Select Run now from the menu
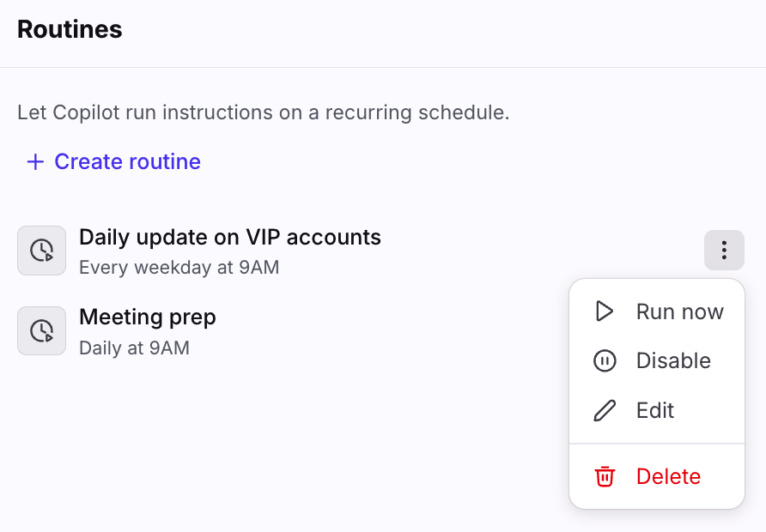Screen dimensions: 766x532 click(x=657, y=311)
